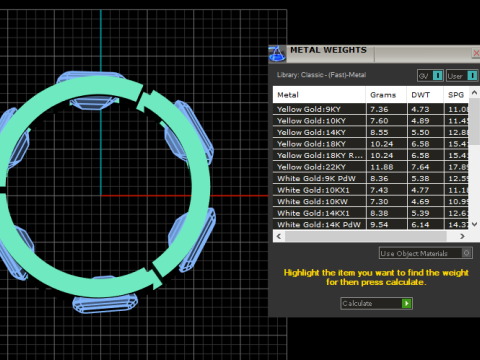This screenshot has width=480, height=360.
Task: Click the green arrow on Calculate button
Action: [x=407, y=303]
